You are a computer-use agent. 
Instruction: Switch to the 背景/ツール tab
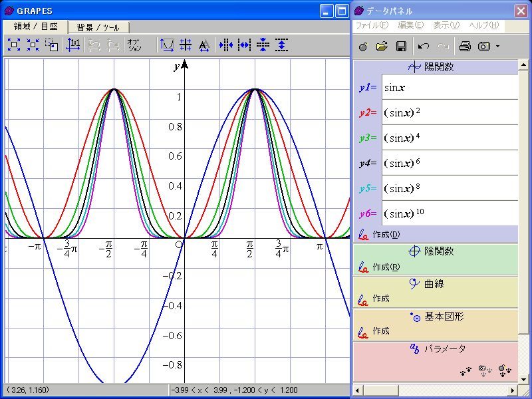tap(98, 27)
